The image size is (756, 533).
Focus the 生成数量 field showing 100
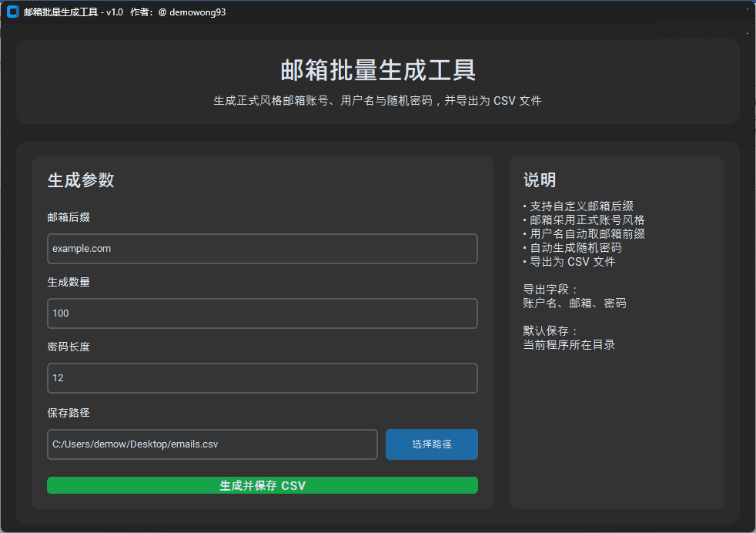262,313
